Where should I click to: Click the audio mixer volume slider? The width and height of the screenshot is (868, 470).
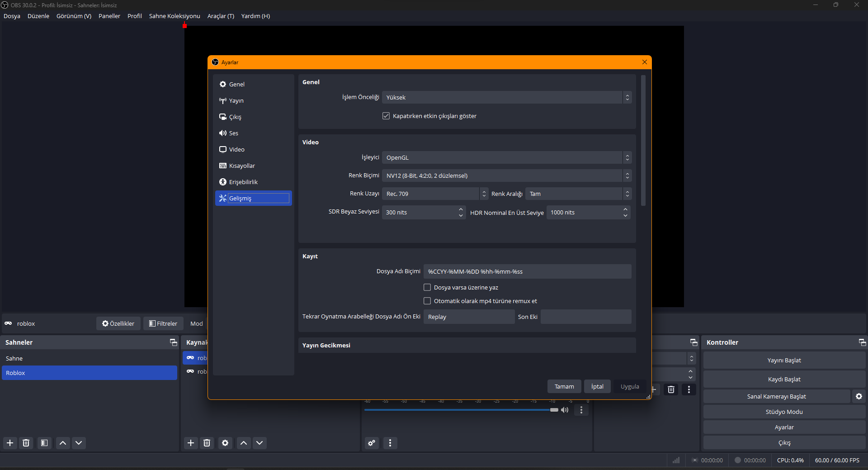[461, 410]
